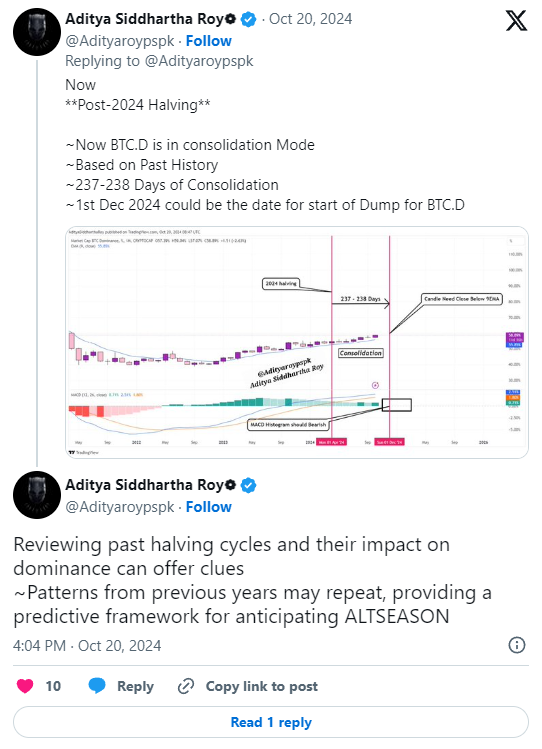
Task: Open second profile avatar image
Action: coord(37,495)
